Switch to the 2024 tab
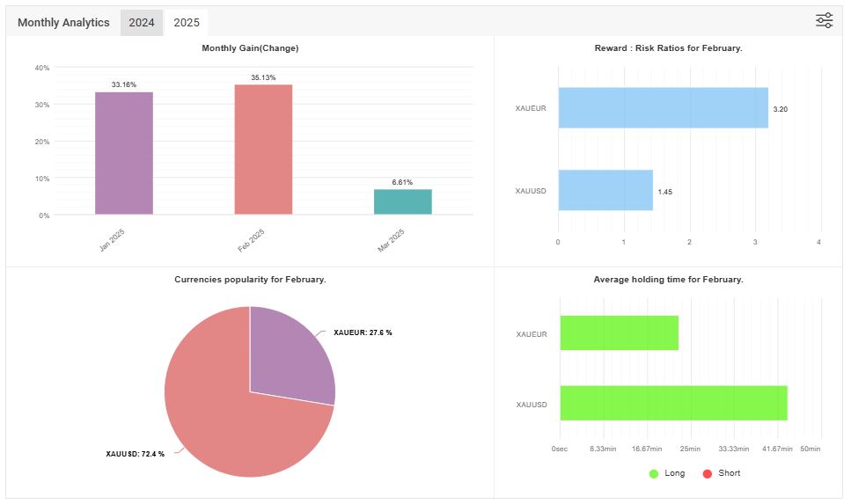Screen dimensions: 851x504 142,23
